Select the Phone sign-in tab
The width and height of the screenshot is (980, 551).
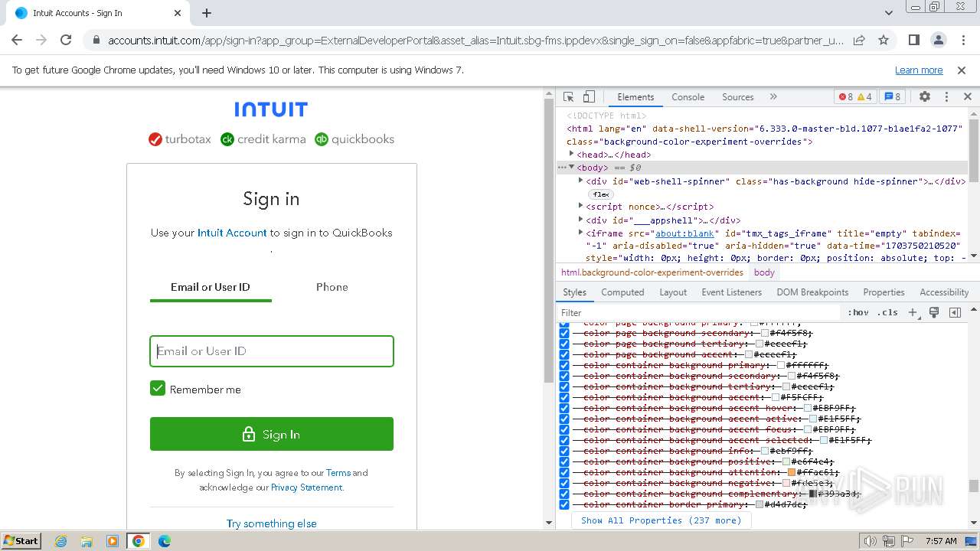(x=332, y=287)
